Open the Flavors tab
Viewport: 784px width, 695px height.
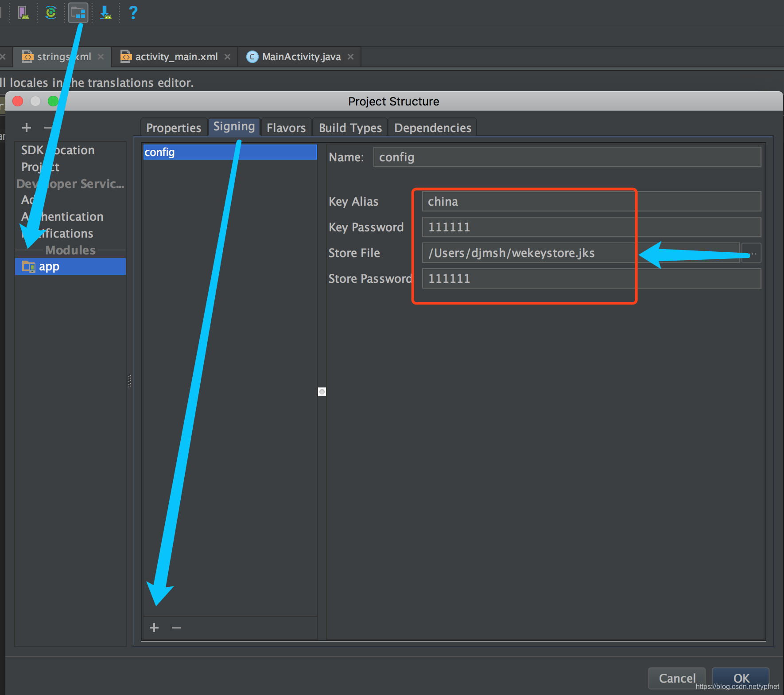[x=286, y=128]
